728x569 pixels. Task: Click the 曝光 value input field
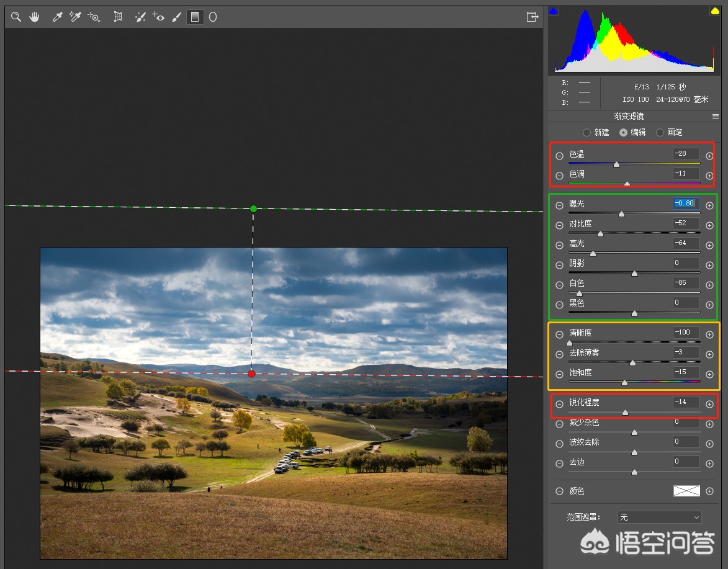[x=685, y=204]
